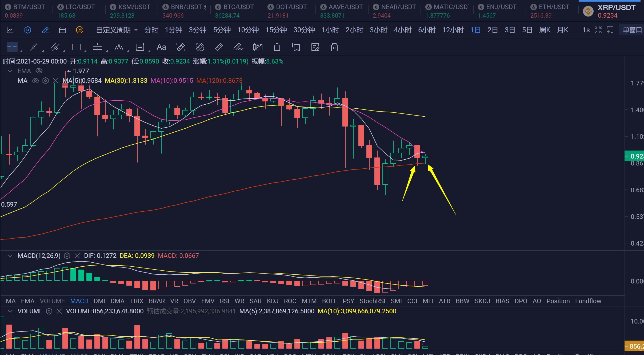The image size is (644, 355).
Task: Show the hidden EMA indicator
Action: [39, 71]
